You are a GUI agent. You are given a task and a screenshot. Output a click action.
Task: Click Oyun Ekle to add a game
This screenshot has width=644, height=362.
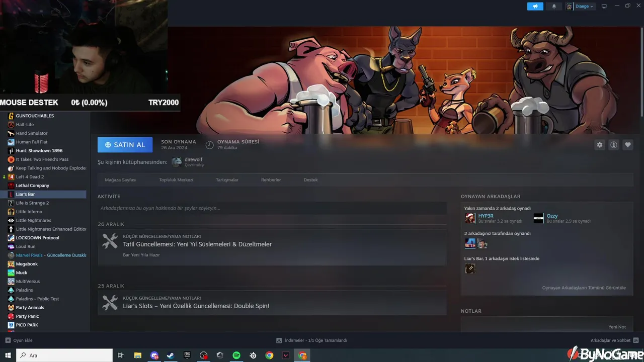(19, 340)
